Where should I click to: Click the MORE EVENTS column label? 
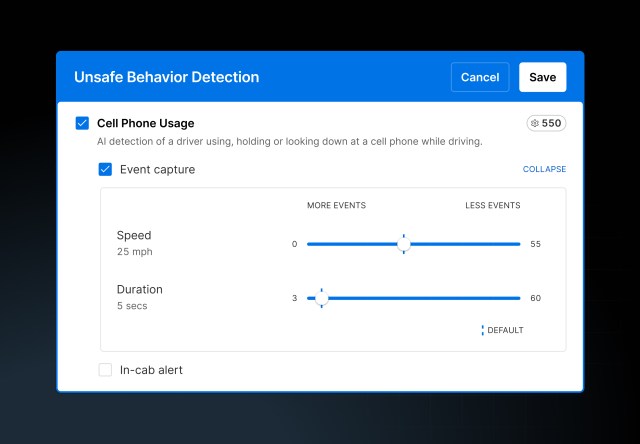[x=336, y=206]
